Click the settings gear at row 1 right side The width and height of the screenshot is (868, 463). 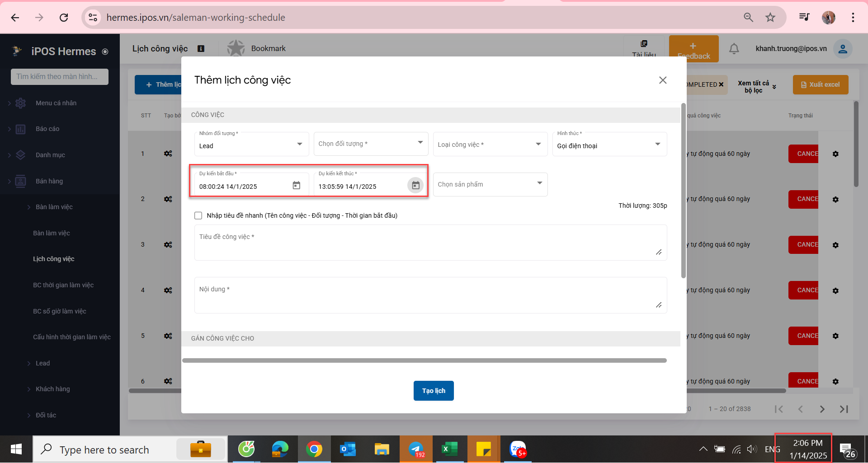835,154
